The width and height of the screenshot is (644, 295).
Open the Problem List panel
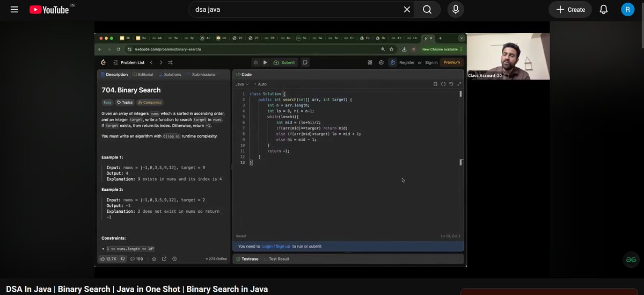[x=129, y=62]
